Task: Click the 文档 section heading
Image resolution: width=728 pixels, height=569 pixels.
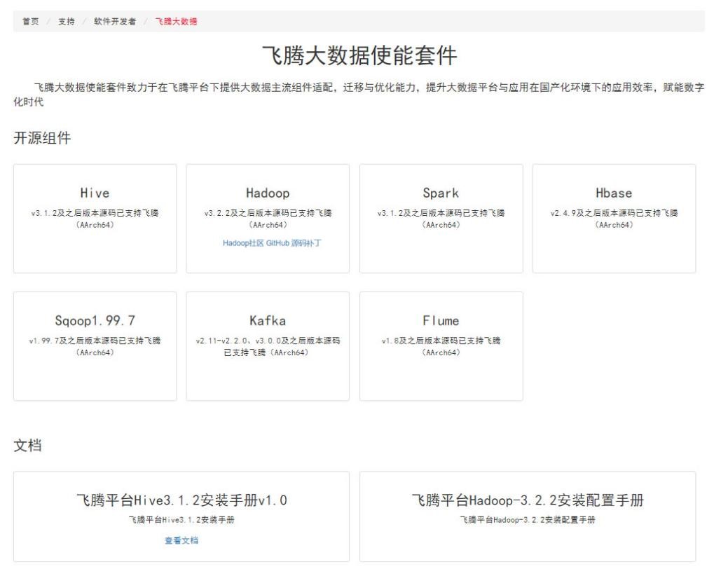Action: 27,446
